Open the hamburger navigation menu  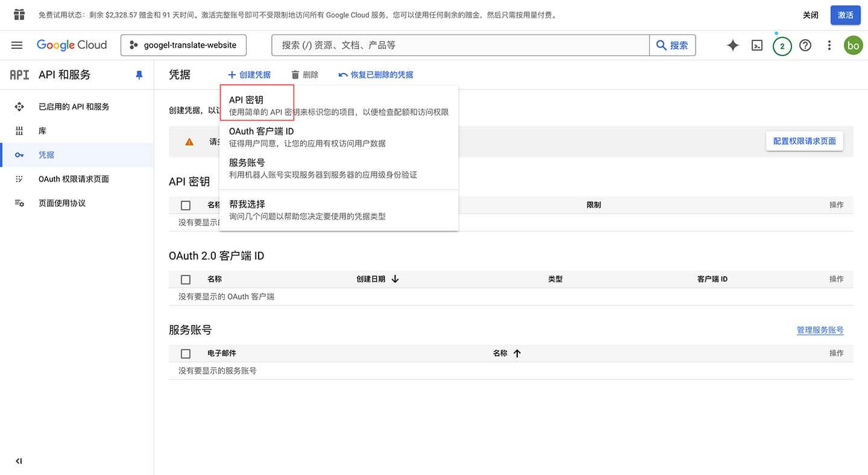coord(17,45)
